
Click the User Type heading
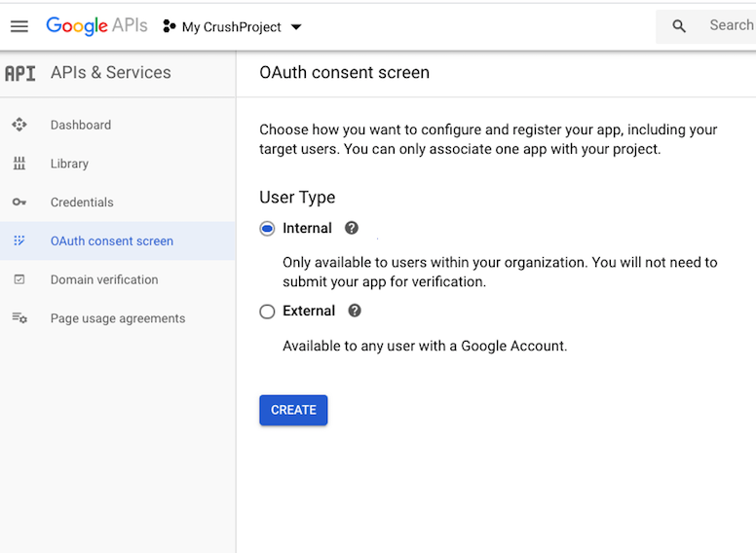pos(297,198)
